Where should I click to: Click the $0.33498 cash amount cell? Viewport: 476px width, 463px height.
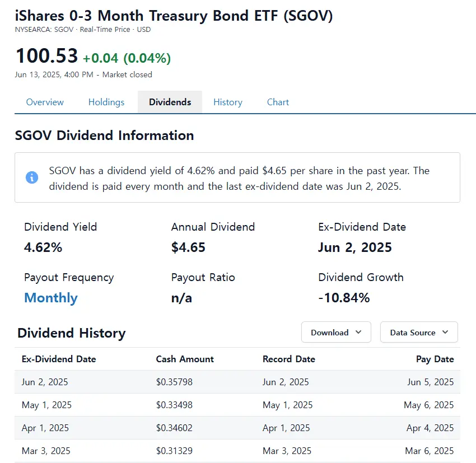click(174, 405)
